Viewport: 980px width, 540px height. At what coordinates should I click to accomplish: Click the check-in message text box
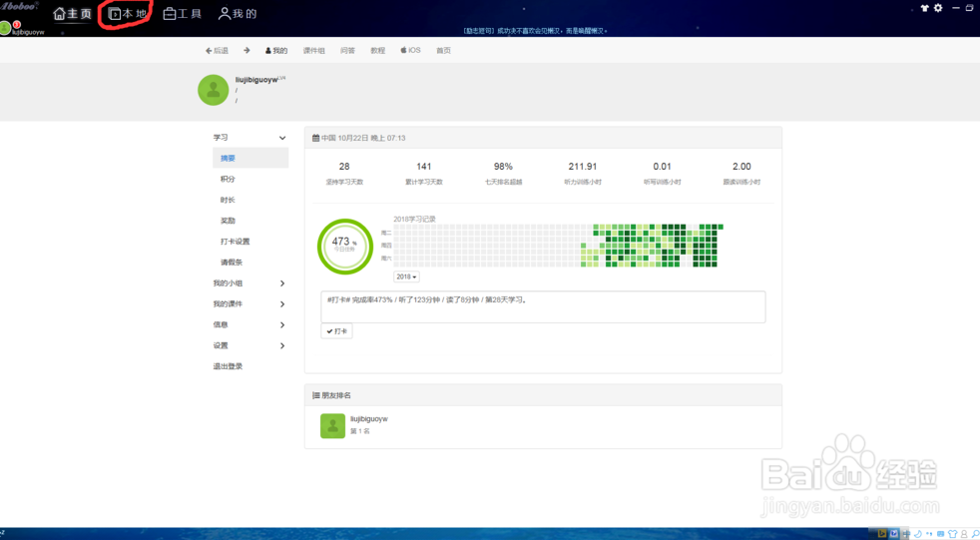tap(544, 306)
